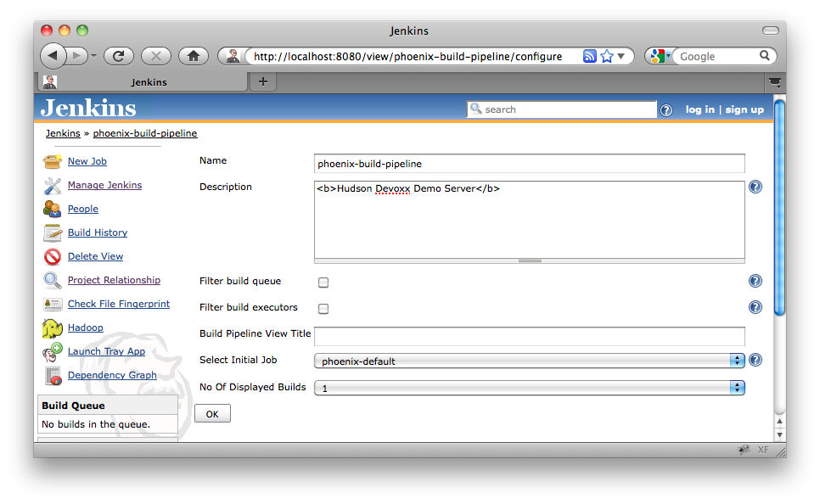Open the back/forward history dropdown arrow
820x504 pixels.
[x=93, y=56]
